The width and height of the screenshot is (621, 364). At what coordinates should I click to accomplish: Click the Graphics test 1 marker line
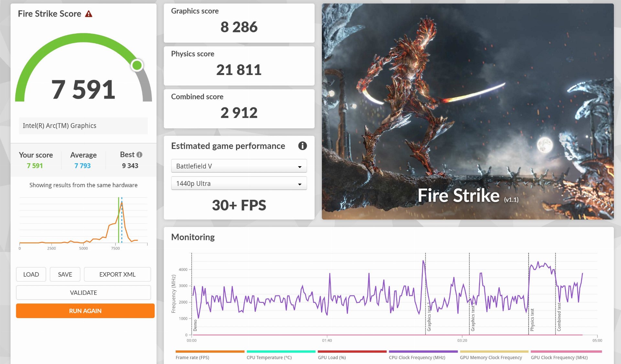tap(426, 294)
